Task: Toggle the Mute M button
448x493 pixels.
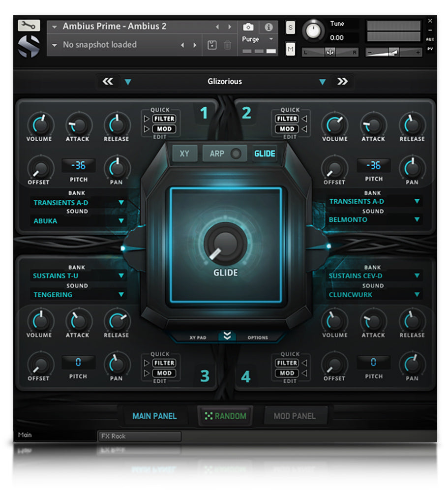Action: pos(291,49)
